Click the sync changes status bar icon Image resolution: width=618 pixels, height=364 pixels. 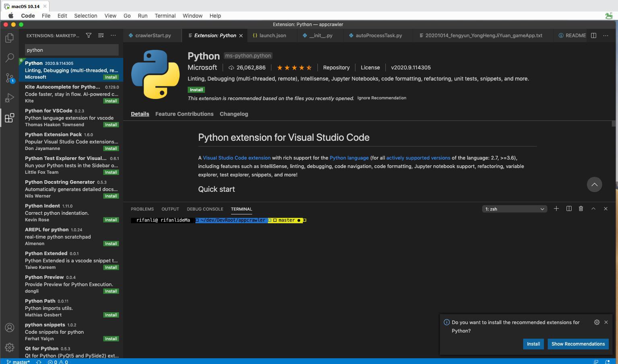pyautogui.click(x=39, y=362)
